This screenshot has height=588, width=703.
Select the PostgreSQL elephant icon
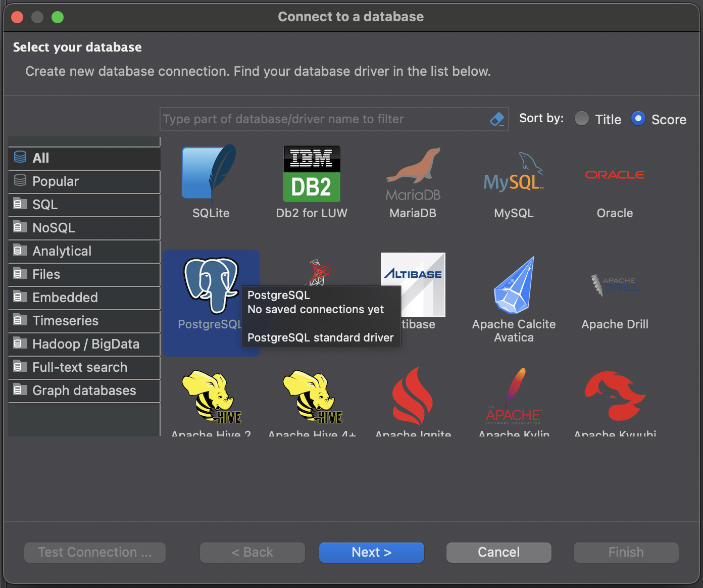pos(211,285)
